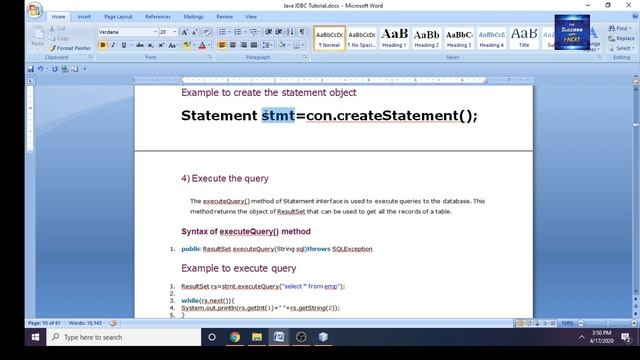
Task: Toggle Show/Hide paragraph marks
Action: click(302, 32)
